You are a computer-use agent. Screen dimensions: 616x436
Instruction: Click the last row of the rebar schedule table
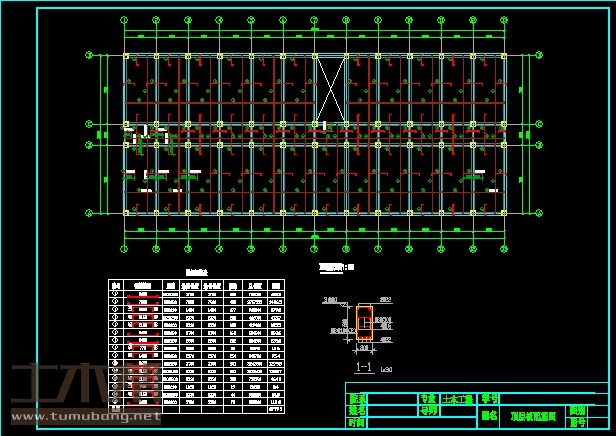197,409
